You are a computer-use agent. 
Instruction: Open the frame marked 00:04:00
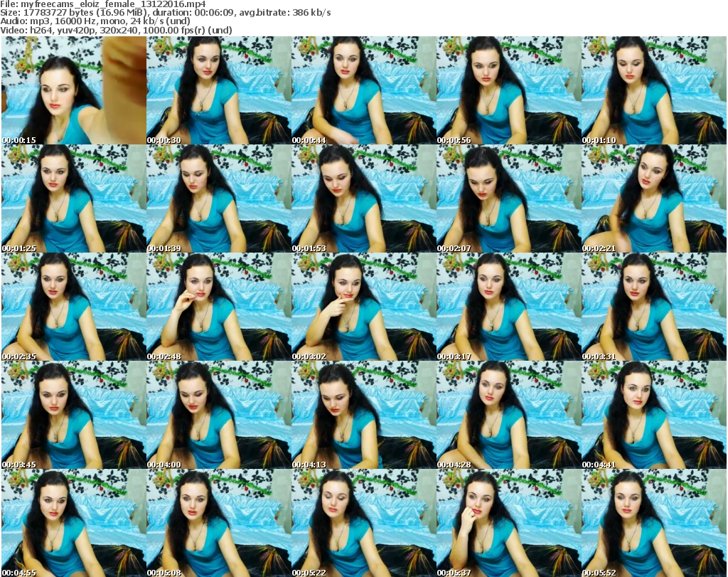(218, 415)
